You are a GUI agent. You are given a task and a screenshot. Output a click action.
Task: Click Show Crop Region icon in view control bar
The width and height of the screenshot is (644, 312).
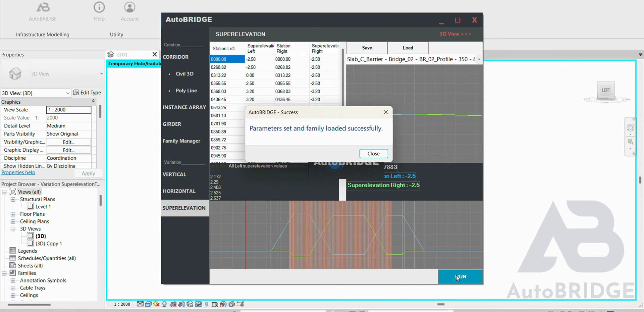(x=181, y=304)
